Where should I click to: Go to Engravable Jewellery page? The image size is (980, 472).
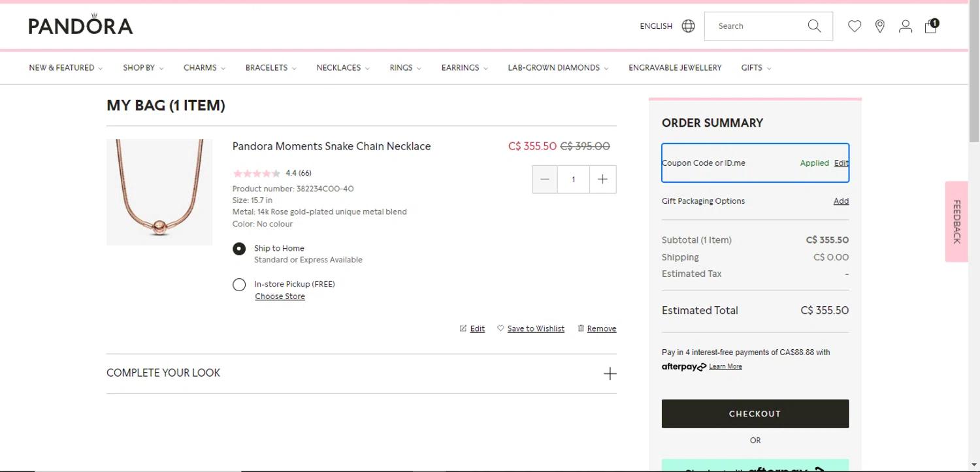[x=675, y=68]
